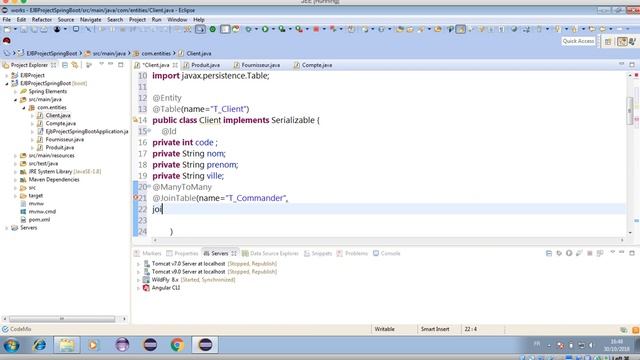The width and height of the screenshot is (640, 360).
Task: Click the stop server icon in Servers view
Action: tap(590, 253)
